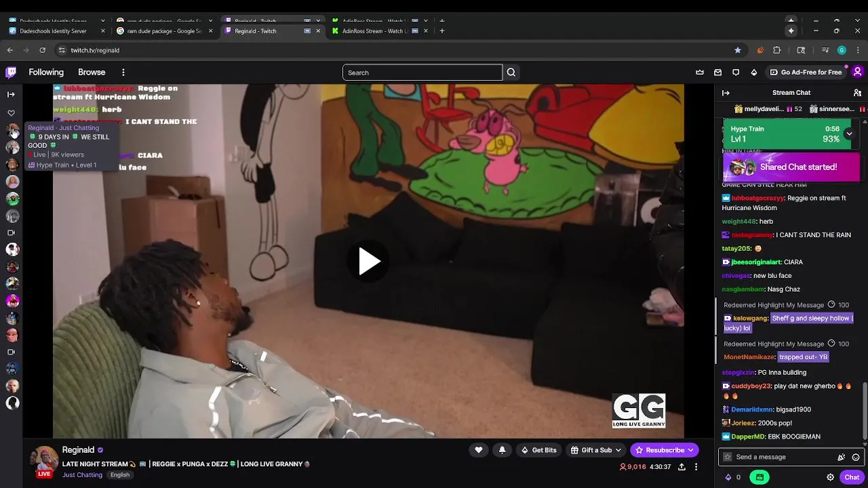Open the Just Chatting category link
The width and height of the screenshot is (868, 488).
tap(82, 475)
